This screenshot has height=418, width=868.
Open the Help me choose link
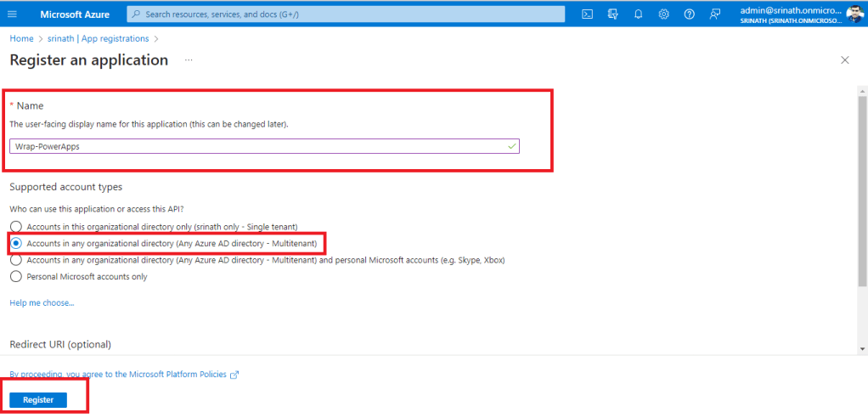(x=42, y=302)
